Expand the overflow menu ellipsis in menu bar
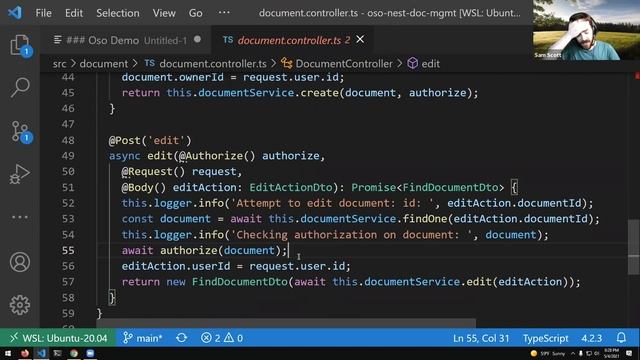This screenshot has height=360, width=640. (224, 12)
